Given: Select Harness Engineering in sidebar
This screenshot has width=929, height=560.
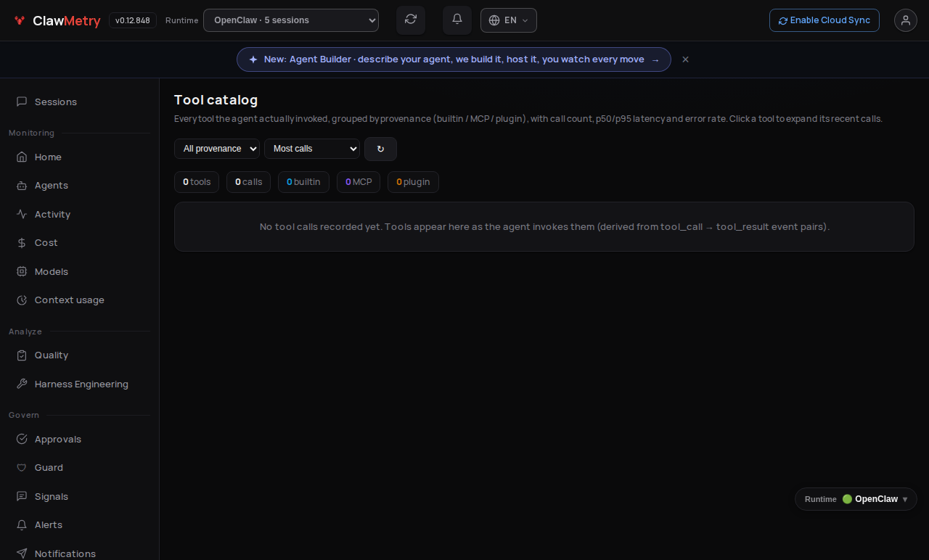Looking at the screenshot, I should (80, 384).
